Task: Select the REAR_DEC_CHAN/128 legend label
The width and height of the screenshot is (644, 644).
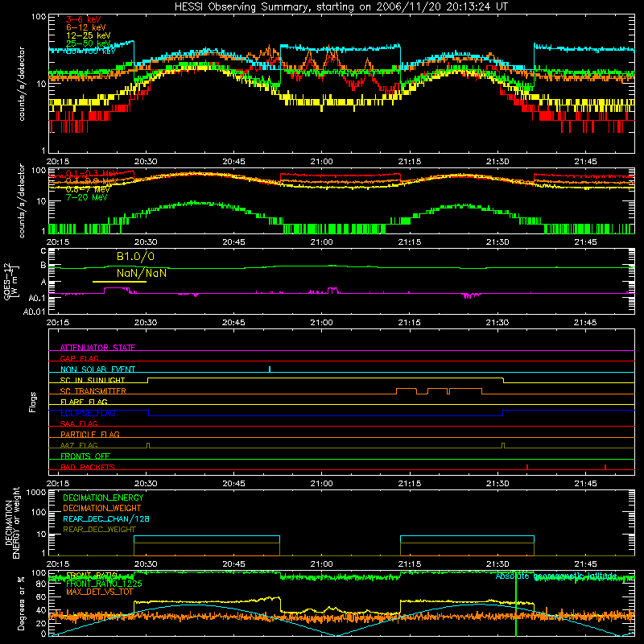Action: pos(106,518)
